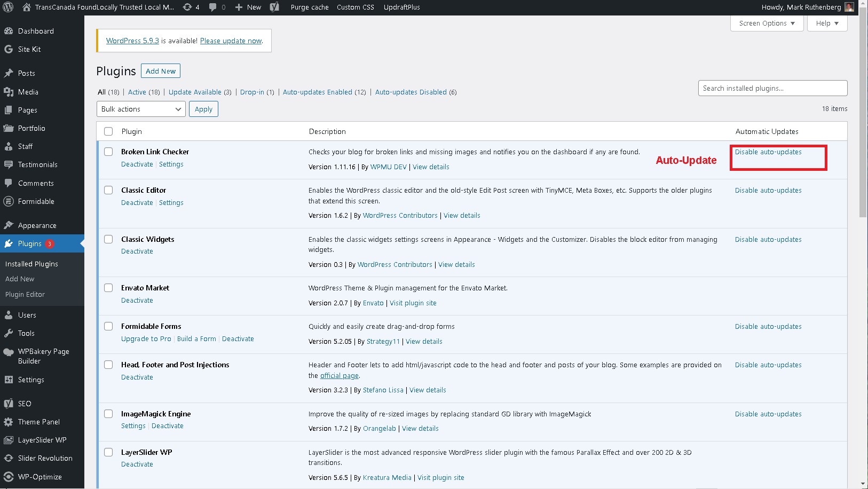Open the Staff person icon

(9, 146)
